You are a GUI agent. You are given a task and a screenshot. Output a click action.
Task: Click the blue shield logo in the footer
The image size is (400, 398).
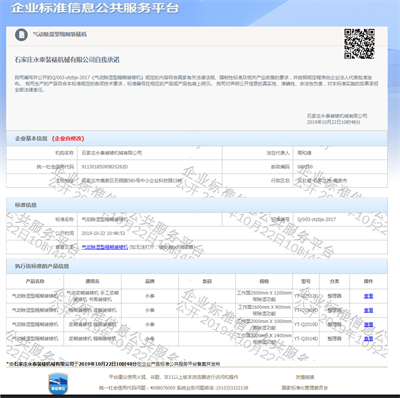coord(58,384)
